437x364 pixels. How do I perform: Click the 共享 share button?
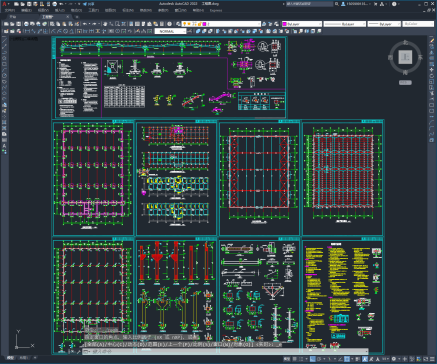tap(89, 4)
